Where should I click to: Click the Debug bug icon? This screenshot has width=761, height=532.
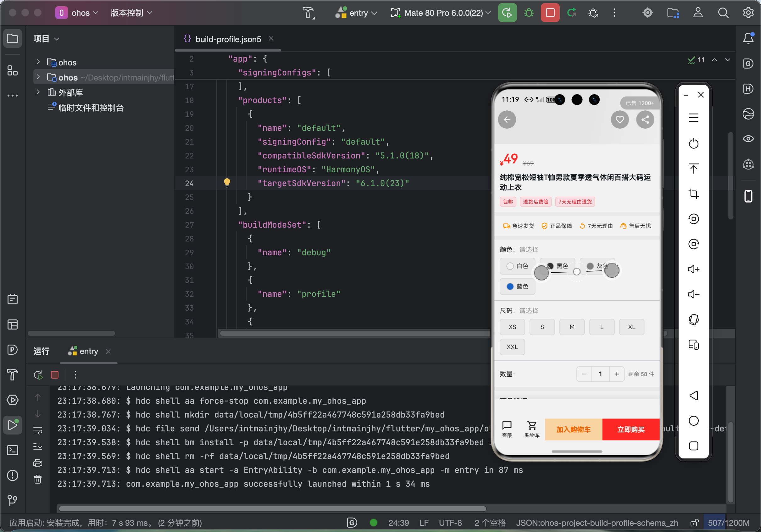pyautogui.click(x=529, y=13)
